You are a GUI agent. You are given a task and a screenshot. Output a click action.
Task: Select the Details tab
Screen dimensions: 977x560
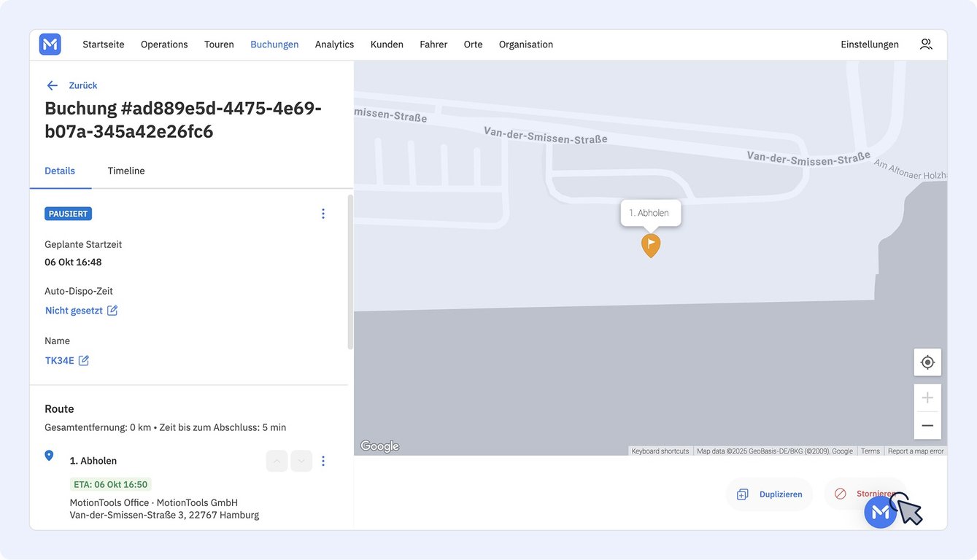pos(60,171)
